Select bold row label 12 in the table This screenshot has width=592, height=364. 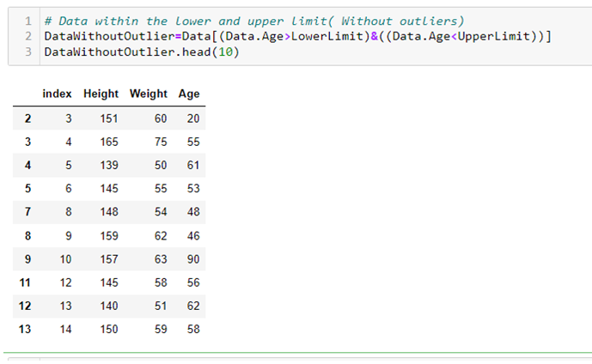pyautogui.click(x=25, y=306)
